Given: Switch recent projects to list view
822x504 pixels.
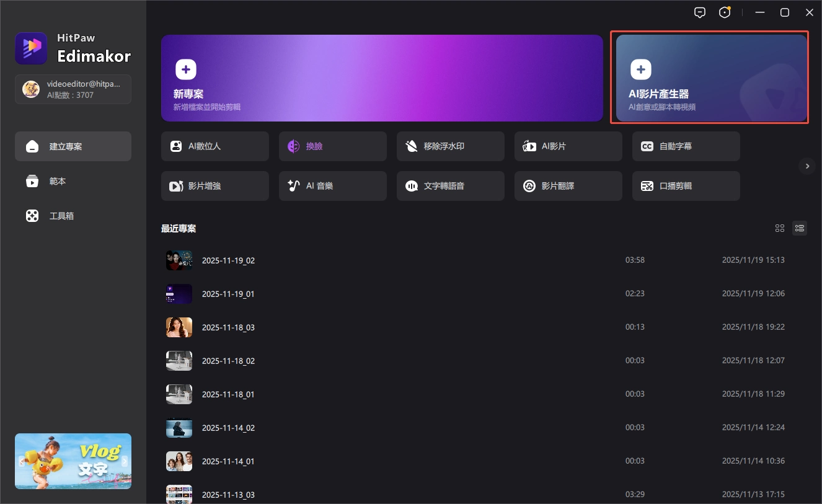Looking at the screenshot, I should pyautogui.click(x=800, y=228).
